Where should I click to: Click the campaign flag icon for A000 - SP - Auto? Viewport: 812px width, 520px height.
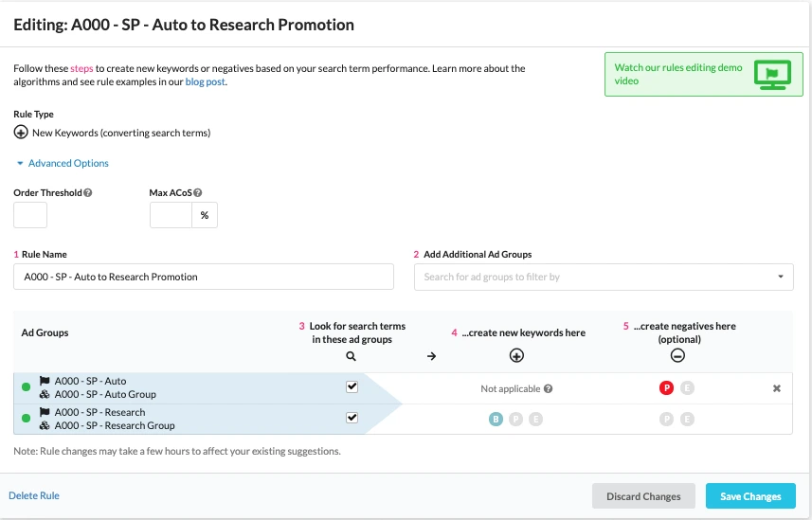pyautogui.click(x=45, y=381)
